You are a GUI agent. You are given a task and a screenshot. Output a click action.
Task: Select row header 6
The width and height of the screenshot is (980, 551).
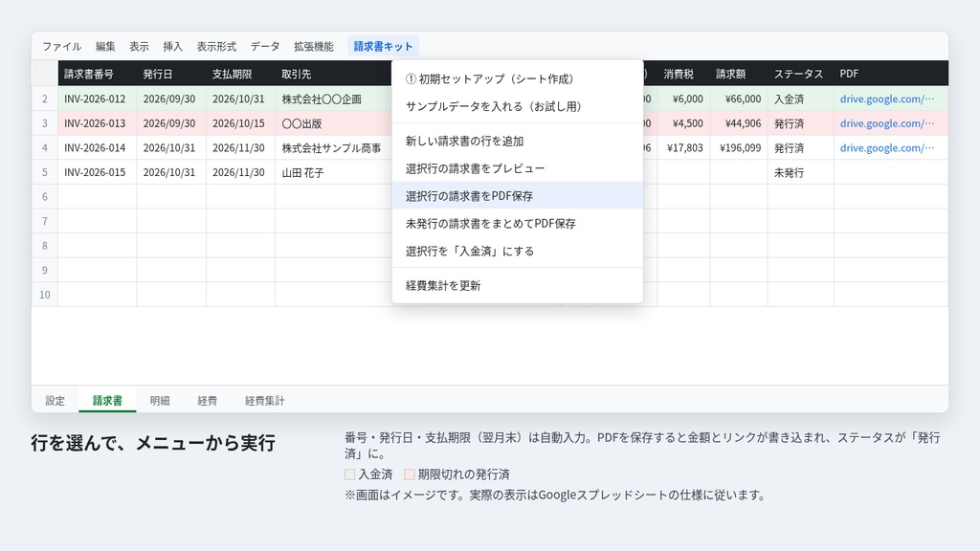pos(45,196)
